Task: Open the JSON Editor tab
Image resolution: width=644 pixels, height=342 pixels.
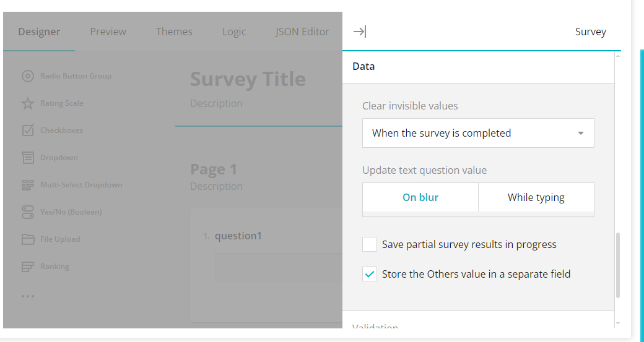Action: tap(302, 32)
